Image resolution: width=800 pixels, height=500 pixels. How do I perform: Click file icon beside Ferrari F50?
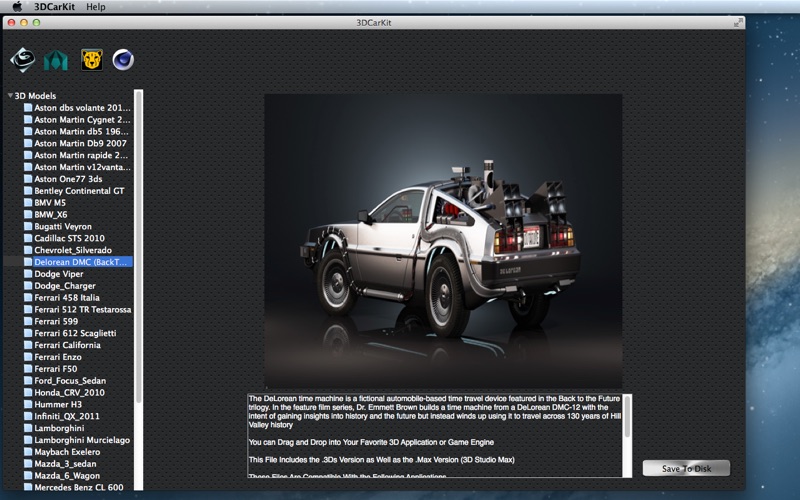tap(28, 369)
